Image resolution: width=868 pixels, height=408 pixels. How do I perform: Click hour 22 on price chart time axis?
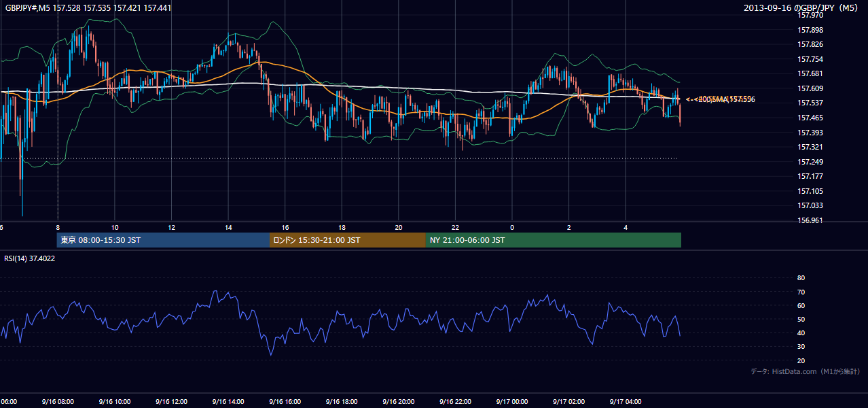pyautogui.click(x=455, y=227)
